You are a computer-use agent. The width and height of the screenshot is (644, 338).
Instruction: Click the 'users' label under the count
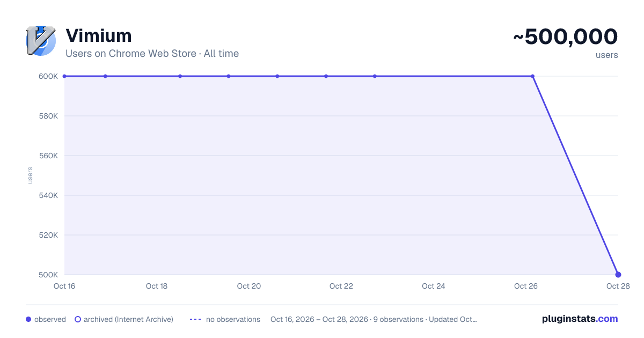606,55
